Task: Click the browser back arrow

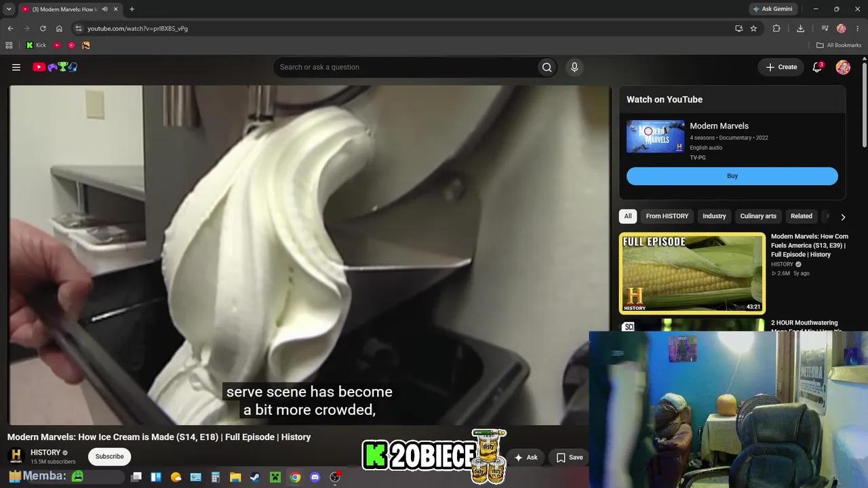Action: click(x=10, y=28)
